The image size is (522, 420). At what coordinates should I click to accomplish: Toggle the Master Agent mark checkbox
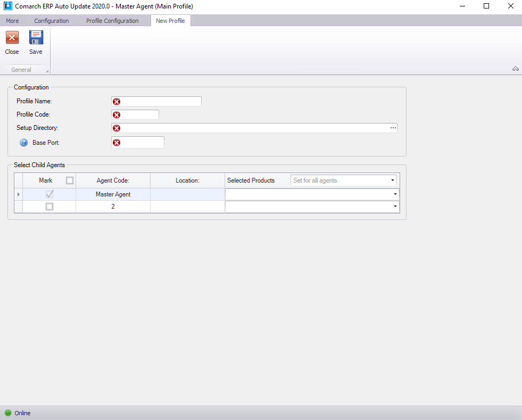pyautogui.click(x=49, y=194)
